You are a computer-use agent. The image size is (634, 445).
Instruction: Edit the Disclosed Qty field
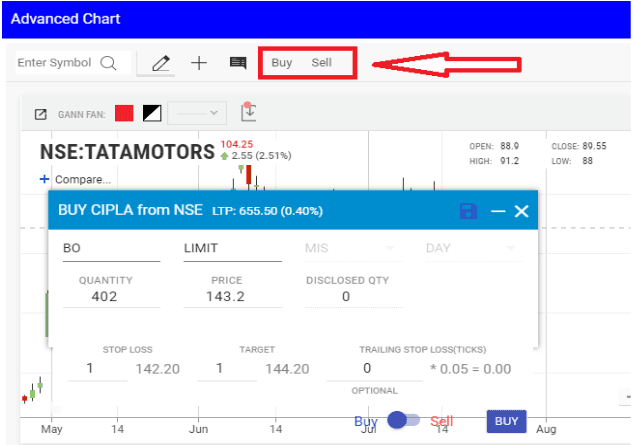[353, 297]
